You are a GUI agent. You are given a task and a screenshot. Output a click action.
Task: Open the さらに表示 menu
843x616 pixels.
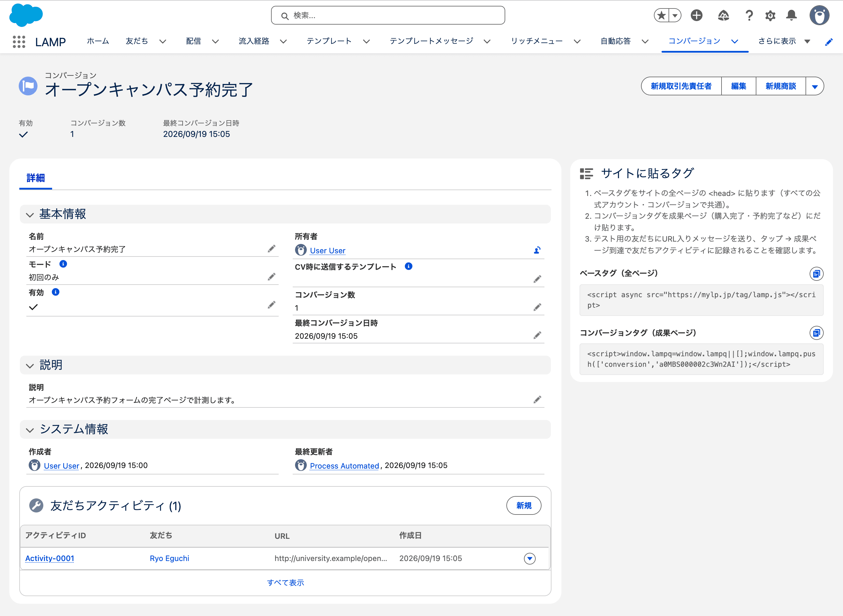(x=784, y=41)
